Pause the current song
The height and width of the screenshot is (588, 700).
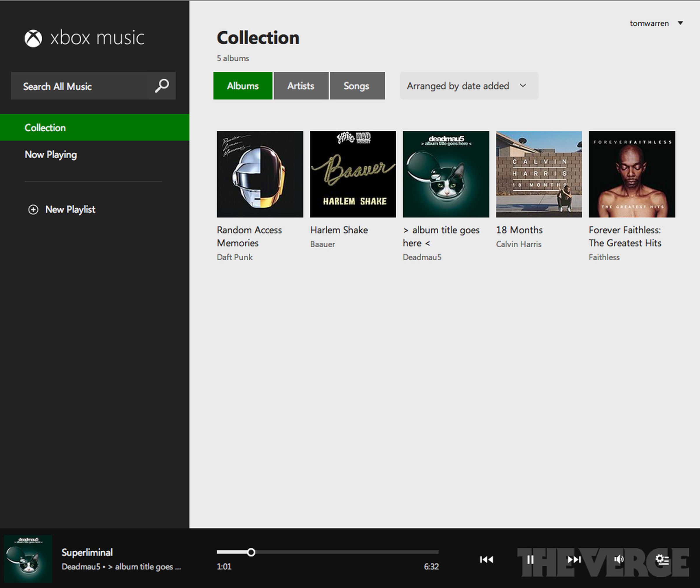530,559
